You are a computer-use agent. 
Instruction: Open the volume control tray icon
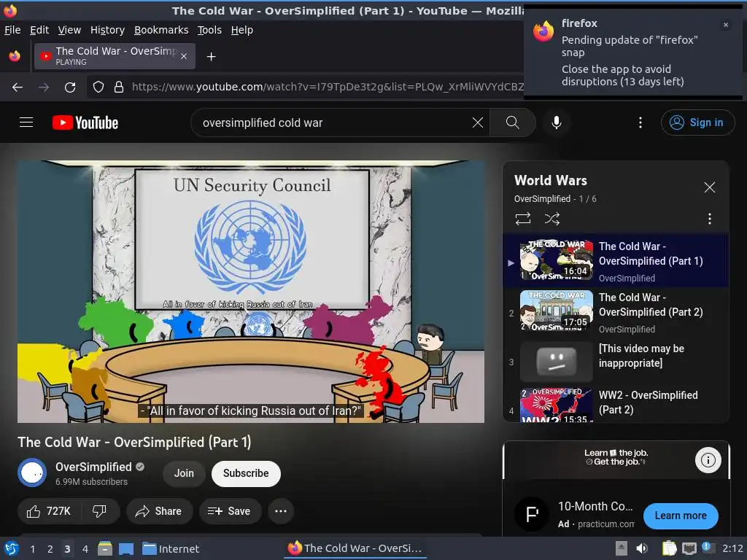(x=642, y=548)
